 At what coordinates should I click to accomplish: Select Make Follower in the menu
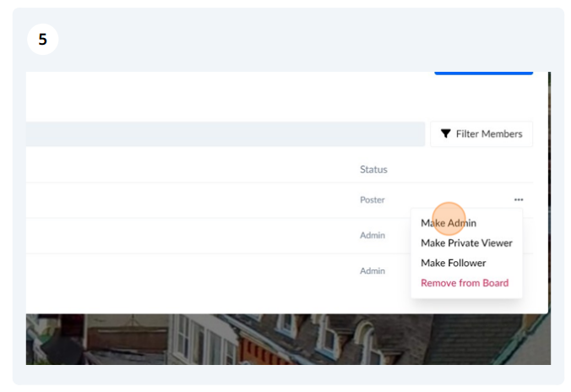[x=453, y=263]
